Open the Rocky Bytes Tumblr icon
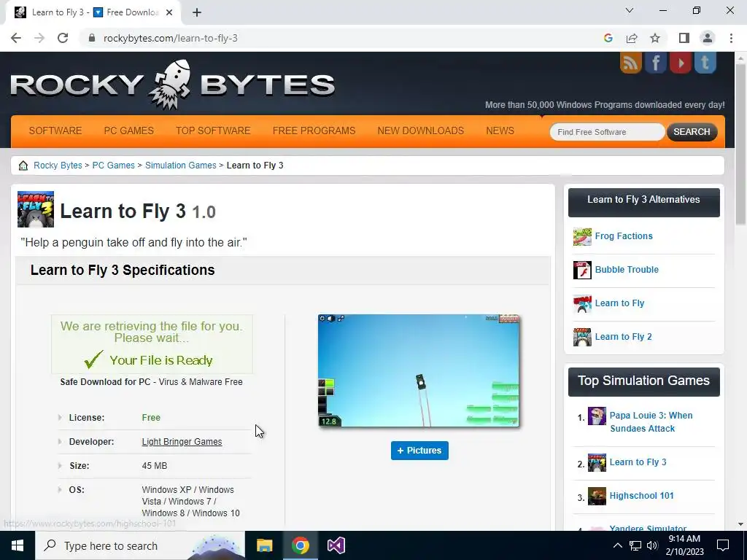Viewport: 747px width, 560px height. click(x=705, y=63)
